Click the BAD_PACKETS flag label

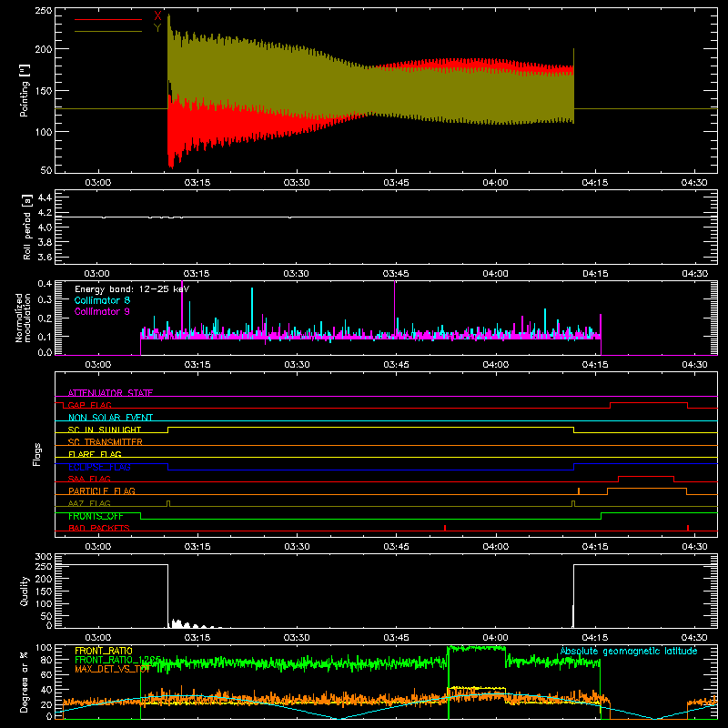point(99,528)
